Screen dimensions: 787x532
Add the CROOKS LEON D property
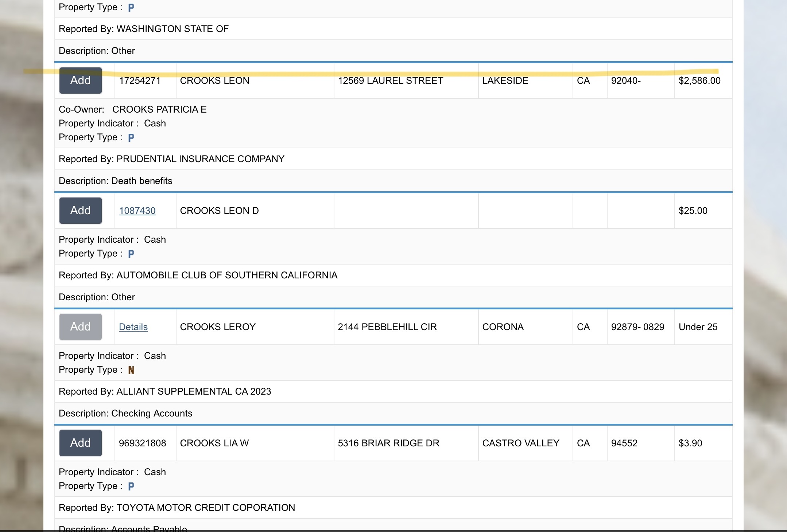pyautogui.click(x=81, y=211)
